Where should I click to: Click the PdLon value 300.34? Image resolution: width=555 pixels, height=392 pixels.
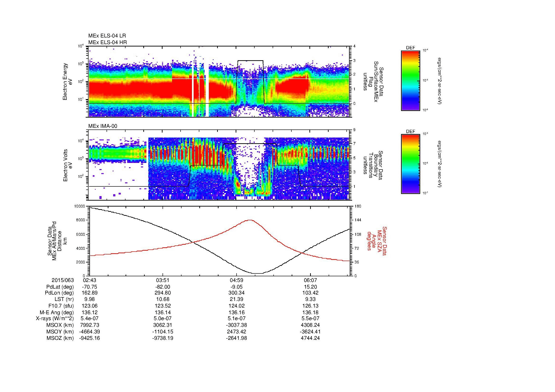pyautogui.click(x=236, y=293)
